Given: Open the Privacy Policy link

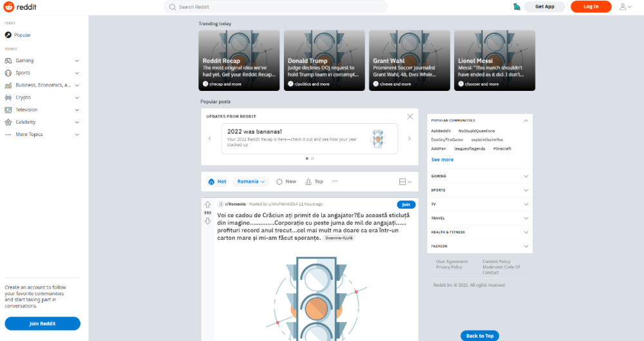Looking at the screenshot, I should point(449,268).
